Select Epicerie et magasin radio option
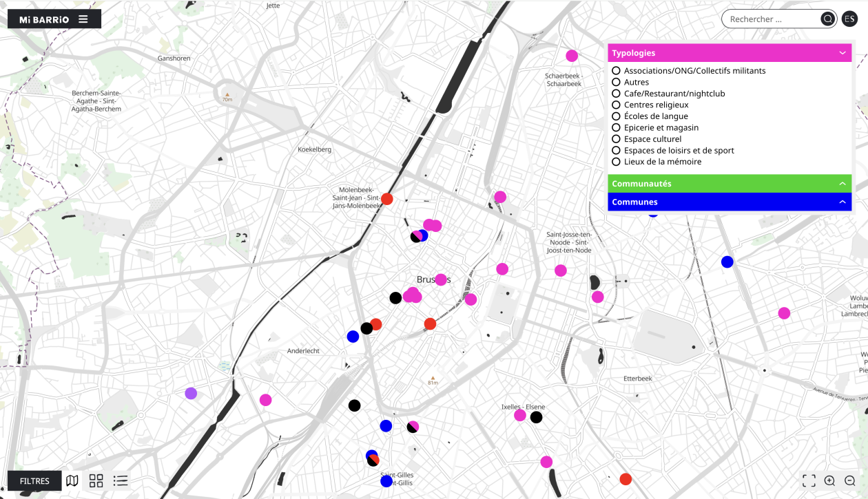 tap(617, 127)
